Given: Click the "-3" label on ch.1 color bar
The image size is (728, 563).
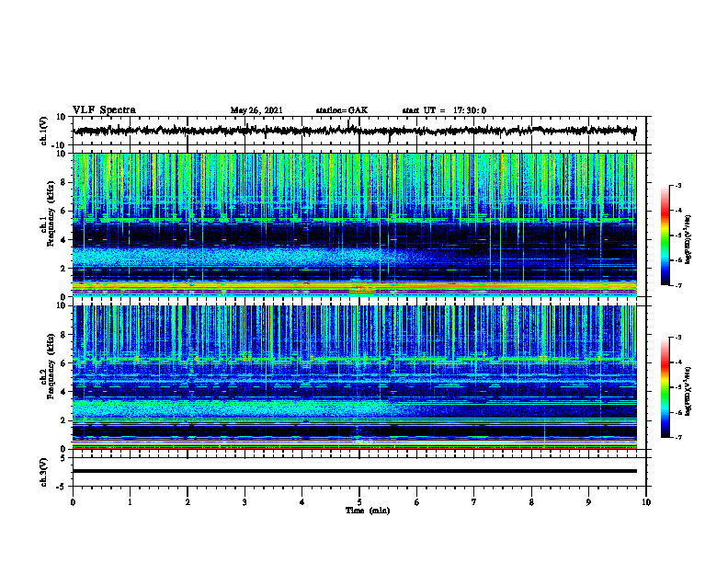Looking at the screenshot, I should click(x=678, y=185).
